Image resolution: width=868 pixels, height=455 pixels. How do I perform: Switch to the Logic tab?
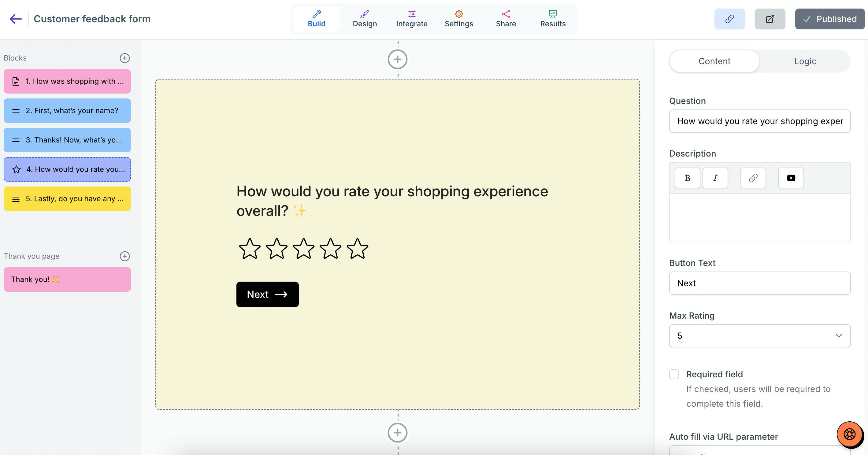click(805, 61)
